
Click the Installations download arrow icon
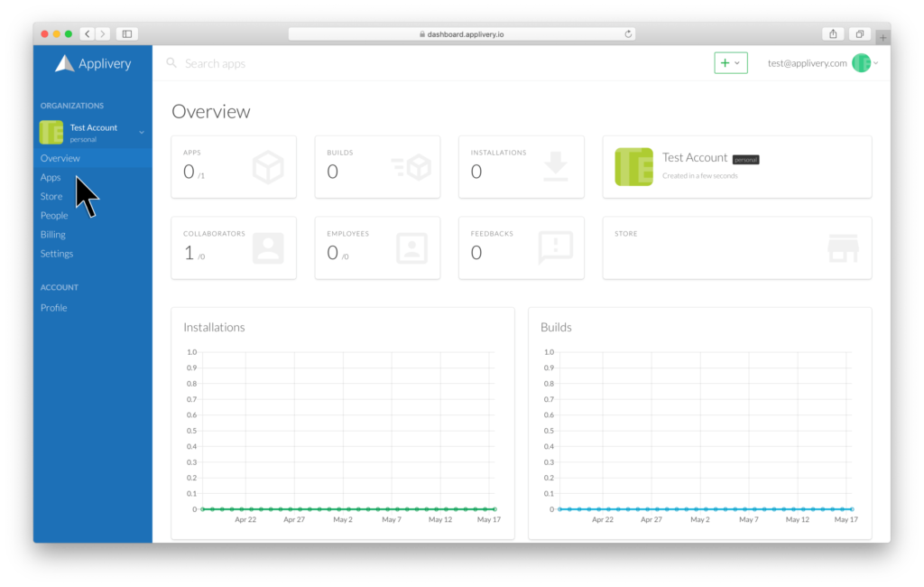(556, 166)
